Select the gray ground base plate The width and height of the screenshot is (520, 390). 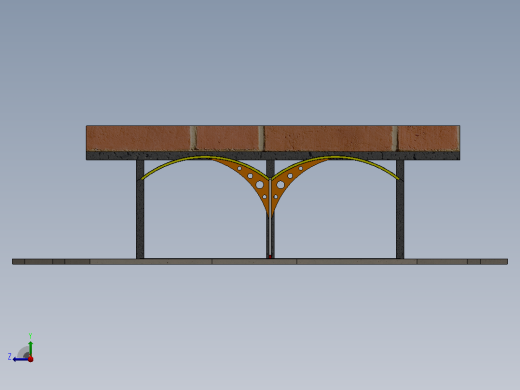coord(260,262)
